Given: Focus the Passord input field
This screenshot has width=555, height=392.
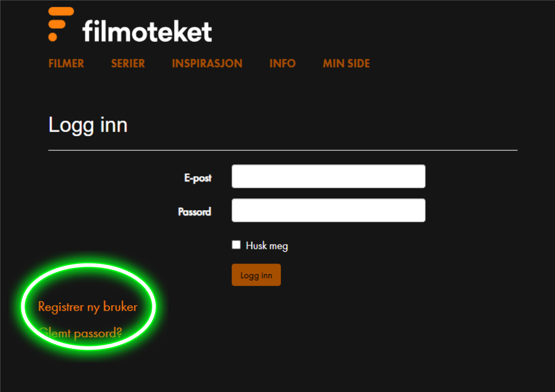Looking at the screenshot, I should (x=328, y=210).
